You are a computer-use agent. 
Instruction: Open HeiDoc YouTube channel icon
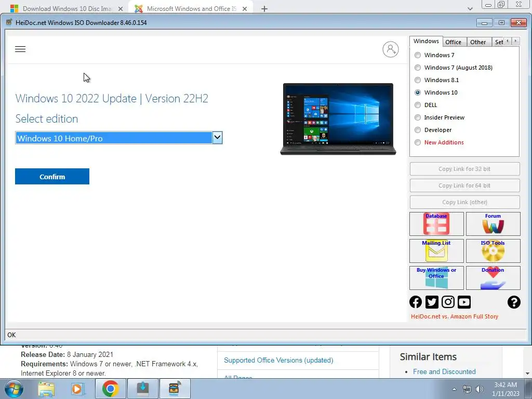464,302
